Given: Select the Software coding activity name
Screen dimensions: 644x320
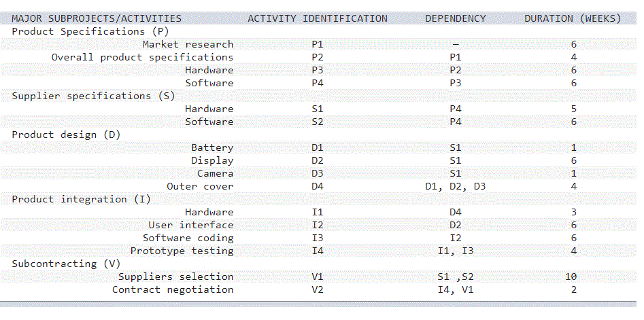Looking at the screenshot, I should [188, 238].
